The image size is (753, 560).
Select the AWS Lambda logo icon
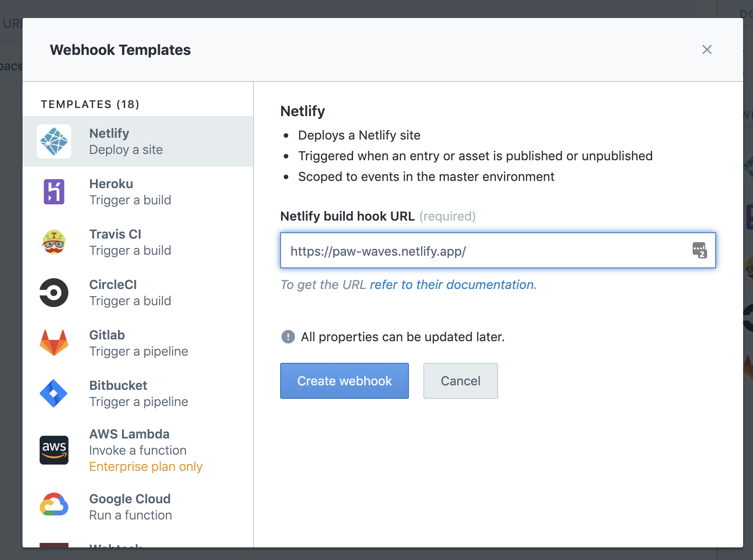(x=54, y=450)
